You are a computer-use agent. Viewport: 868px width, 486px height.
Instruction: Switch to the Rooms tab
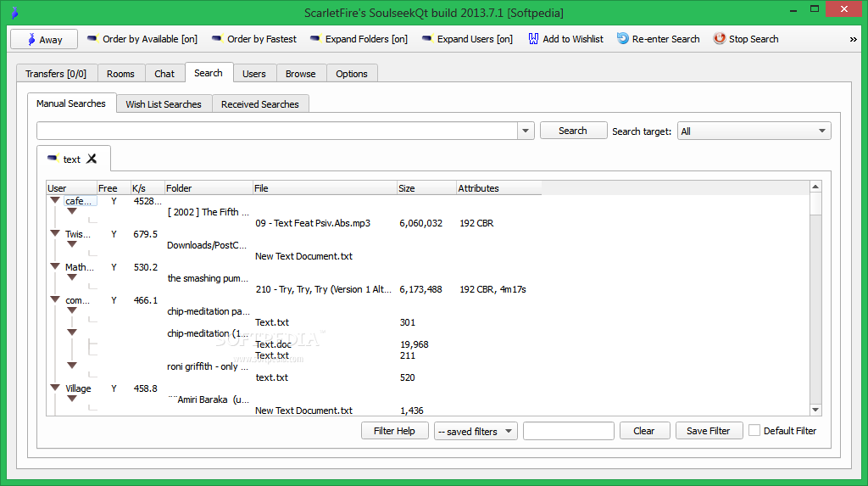click(120, 74)
